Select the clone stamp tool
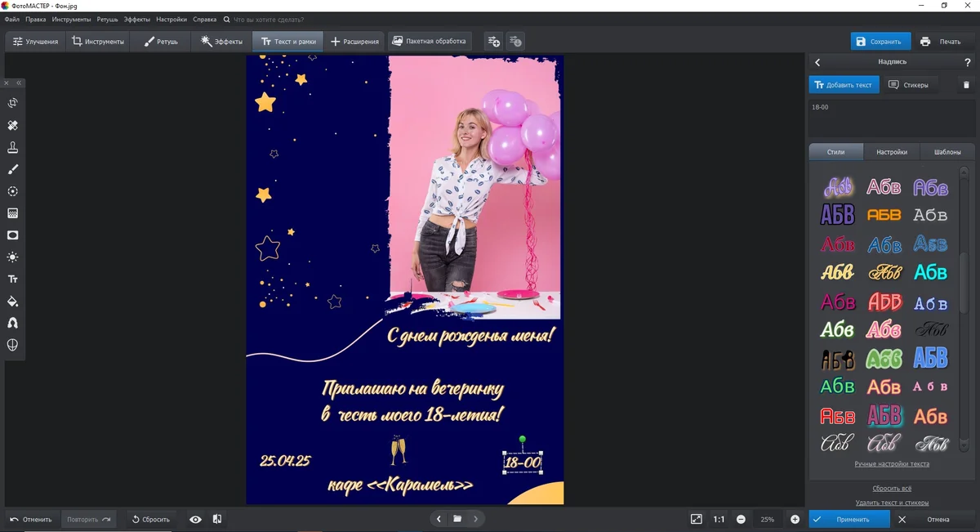980x532 pixels. tap(13, 147)
